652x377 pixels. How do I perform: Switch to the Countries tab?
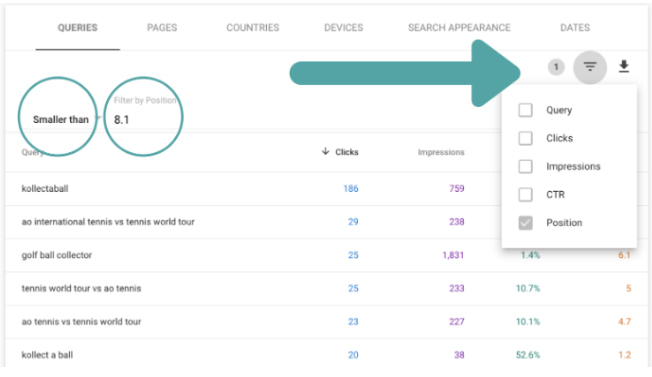click(x=252, y=28)
